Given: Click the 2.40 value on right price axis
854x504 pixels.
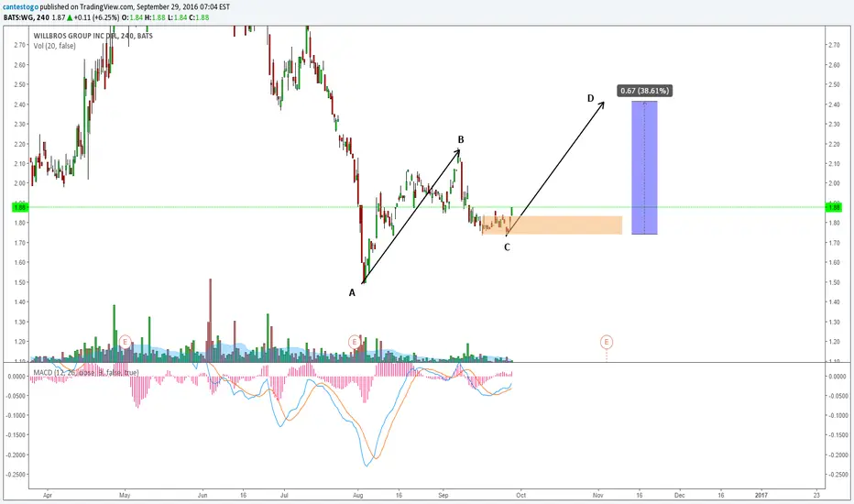Looking at the screenshot, I should pyautogui.click(x=833, y=104).
